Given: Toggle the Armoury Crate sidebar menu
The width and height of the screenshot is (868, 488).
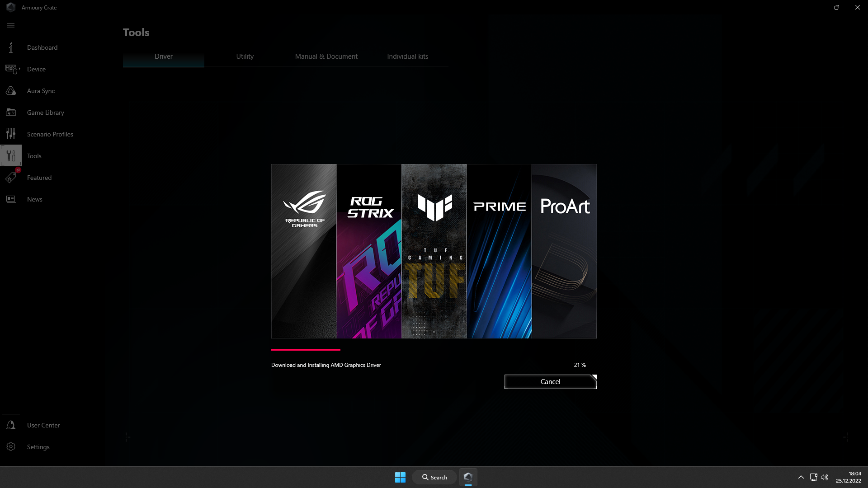Looking at the screenshot, I should click(11, 25).
